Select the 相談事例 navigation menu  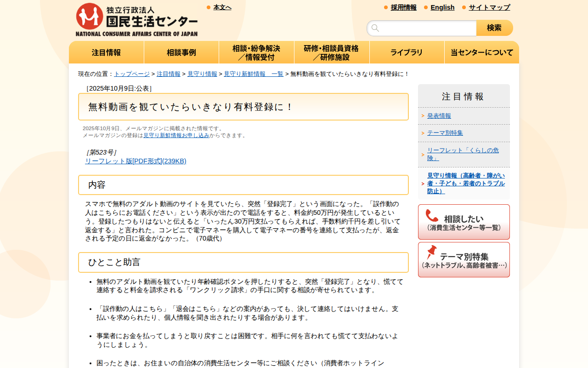(x=181, y=52)
